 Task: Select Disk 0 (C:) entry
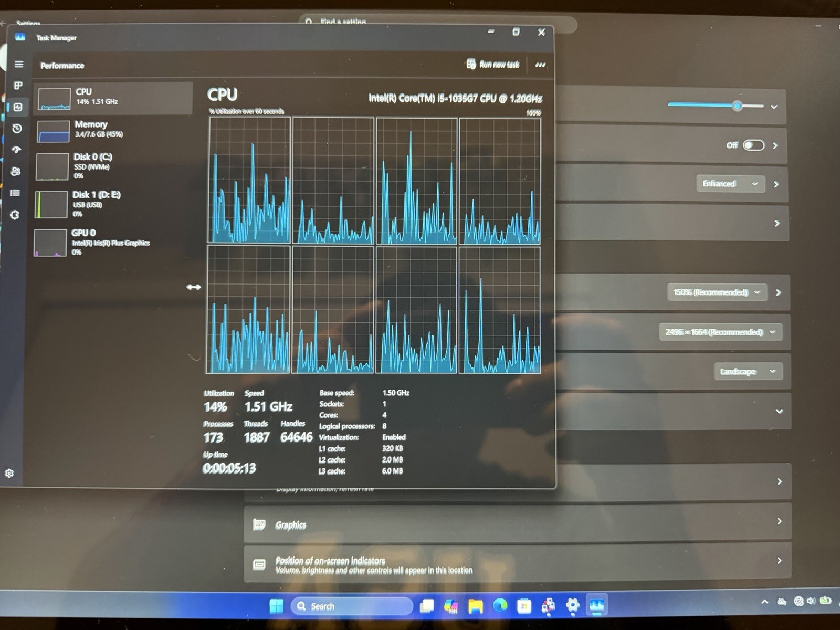pyautogui.click(x=112, y=166)
